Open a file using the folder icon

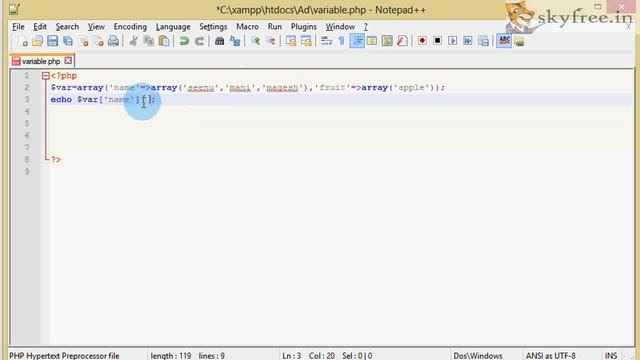(37, 41)
